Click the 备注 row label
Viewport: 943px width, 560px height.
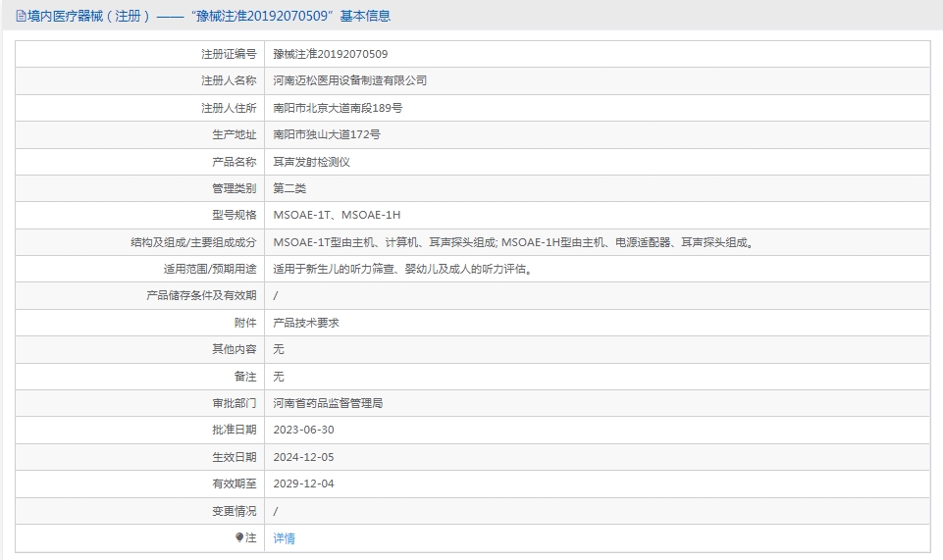[245, 377]
